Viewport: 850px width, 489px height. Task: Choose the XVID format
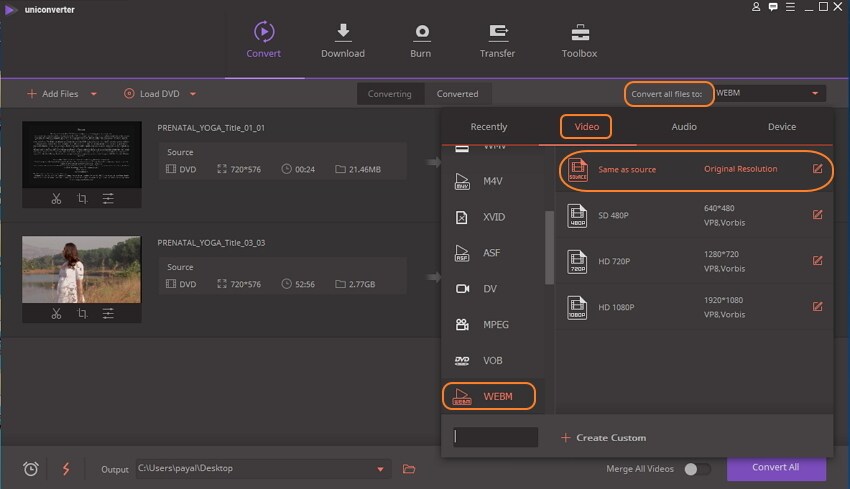point(492,217)
